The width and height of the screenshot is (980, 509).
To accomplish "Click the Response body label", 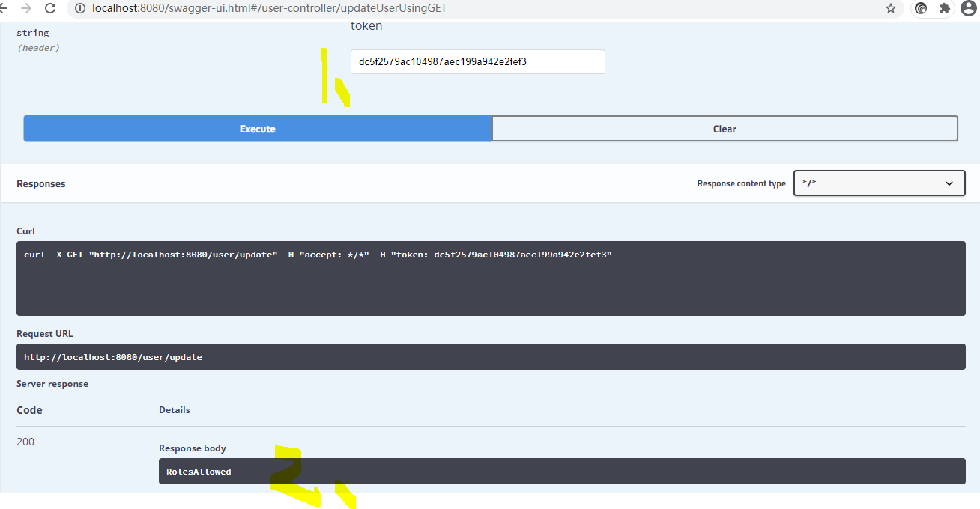I will [193, 448].
